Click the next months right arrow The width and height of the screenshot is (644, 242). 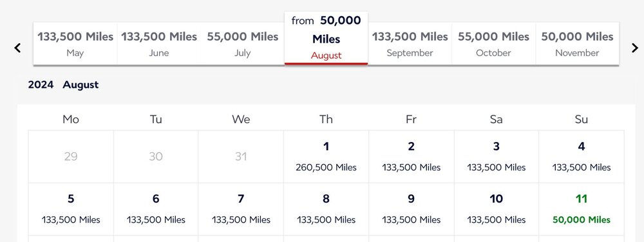click(x=634, y=48)
